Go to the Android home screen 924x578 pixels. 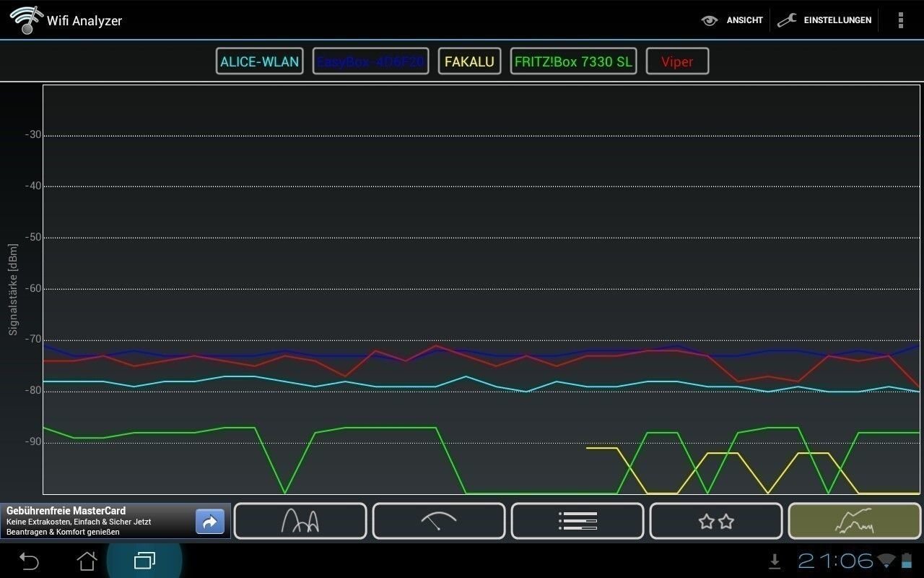pyautogui.click(x=87, y=560)
